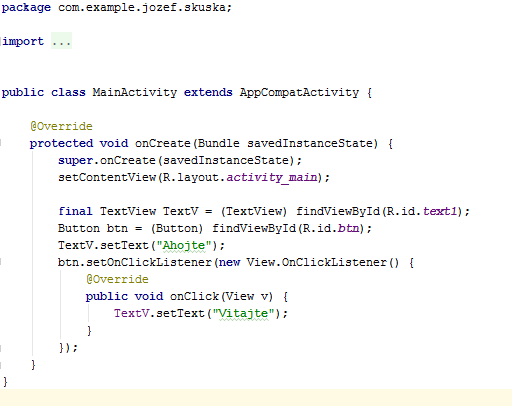
Task: Click the Bundle parameter type
Action: [218, 143]
